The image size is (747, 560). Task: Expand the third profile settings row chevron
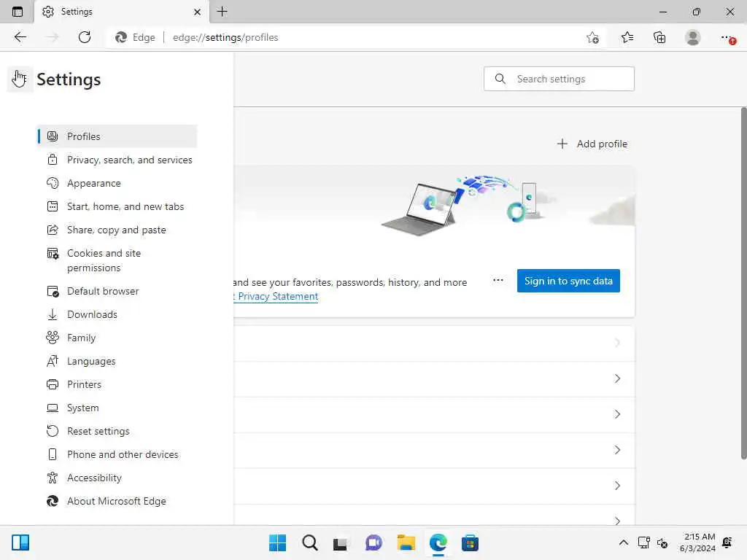617,414
